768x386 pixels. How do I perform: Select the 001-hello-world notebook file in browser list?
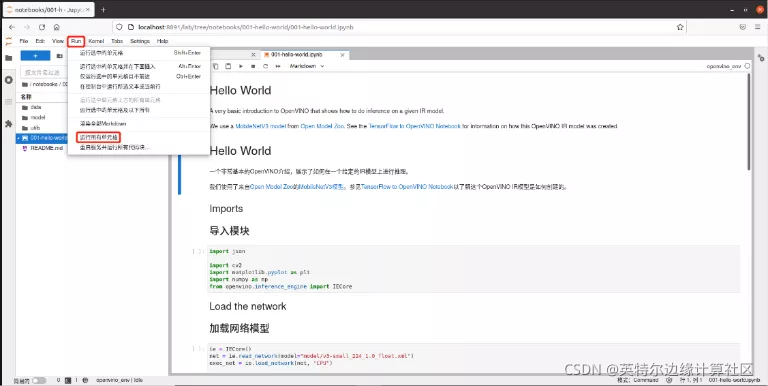42,138
